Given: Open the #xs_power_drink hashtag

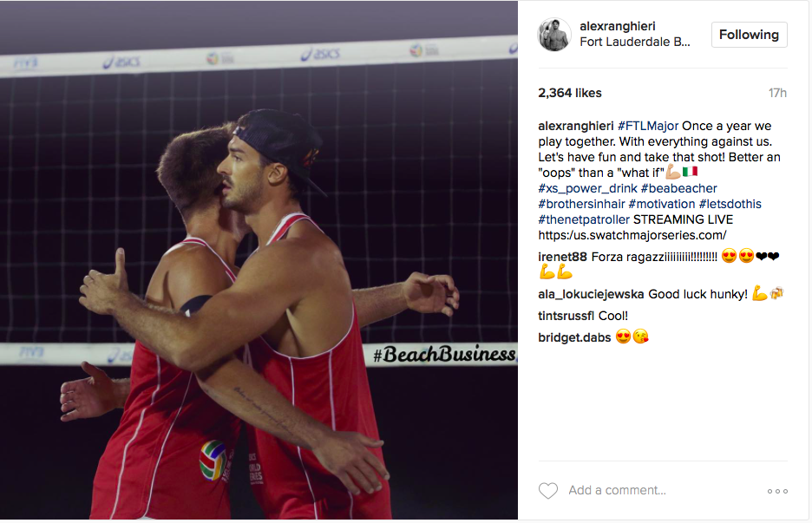Looking at the screenshot, I should tap(587, 188).
